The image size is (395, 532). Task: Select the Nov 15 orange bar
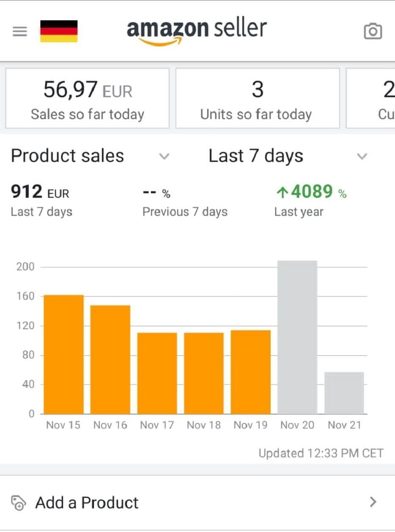tap(64, 354)
